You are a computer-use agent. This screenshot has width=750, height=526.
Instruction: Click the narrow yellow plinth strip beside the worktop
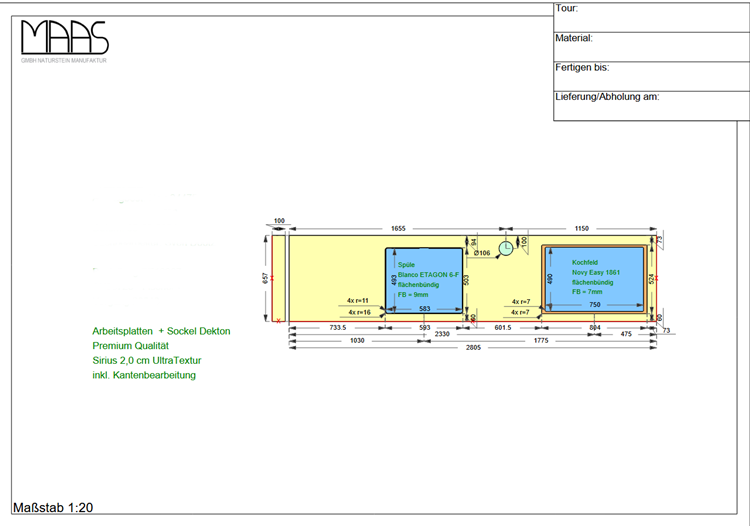pyautogui.click(x=279, y=278)
